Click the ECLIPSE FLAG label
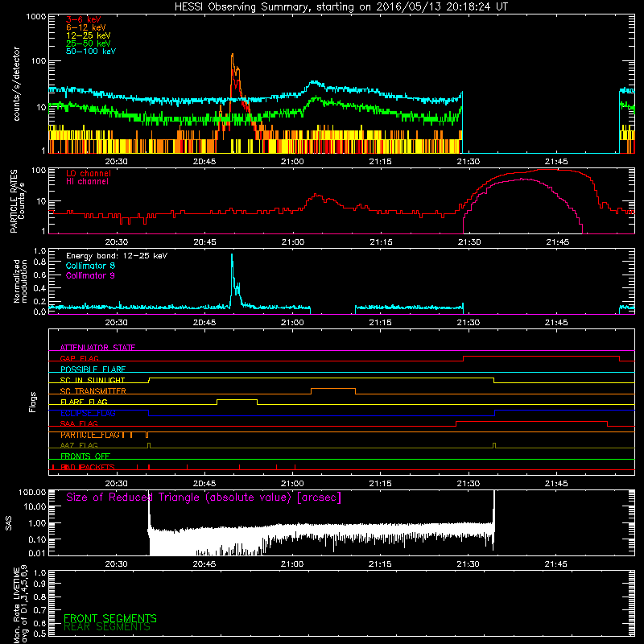The height and width of the screenshot is (644, 644). (x=88, y=413)
